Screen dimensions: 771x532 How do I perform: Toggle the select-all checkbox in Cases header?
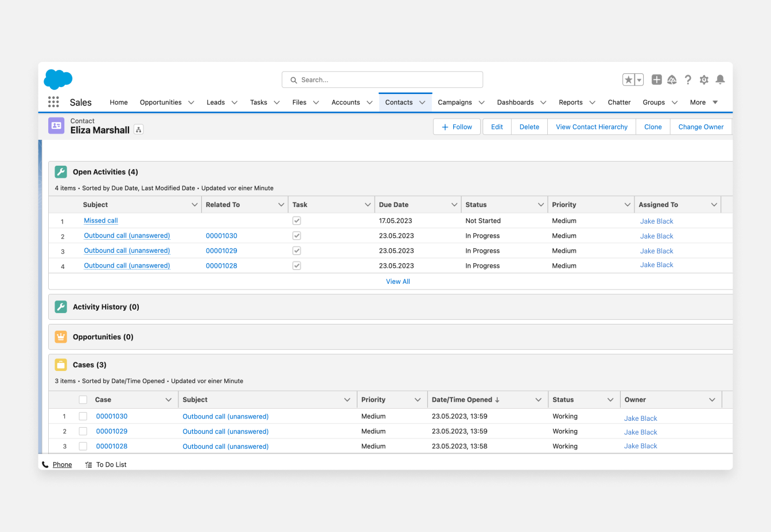point(83,400)
